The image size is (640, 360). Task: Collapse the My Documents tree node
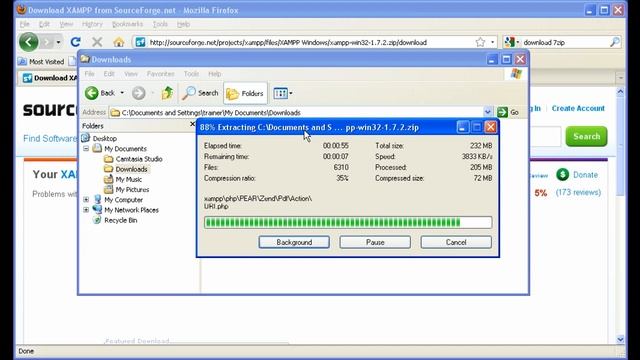pyautogui.click(x=86, y=149)
